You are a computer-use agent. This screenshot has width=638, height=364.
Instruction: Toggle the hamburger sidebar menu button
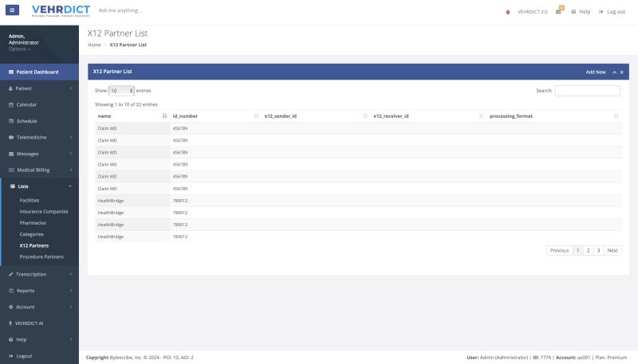pyautogui.click(x=13, y=11)
